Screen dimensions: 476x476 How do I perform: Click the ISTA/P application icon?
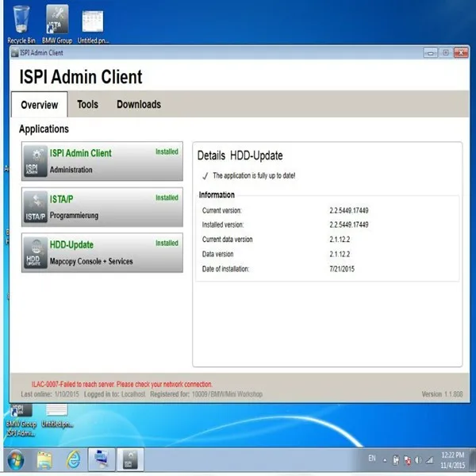[x=36, y=207]
